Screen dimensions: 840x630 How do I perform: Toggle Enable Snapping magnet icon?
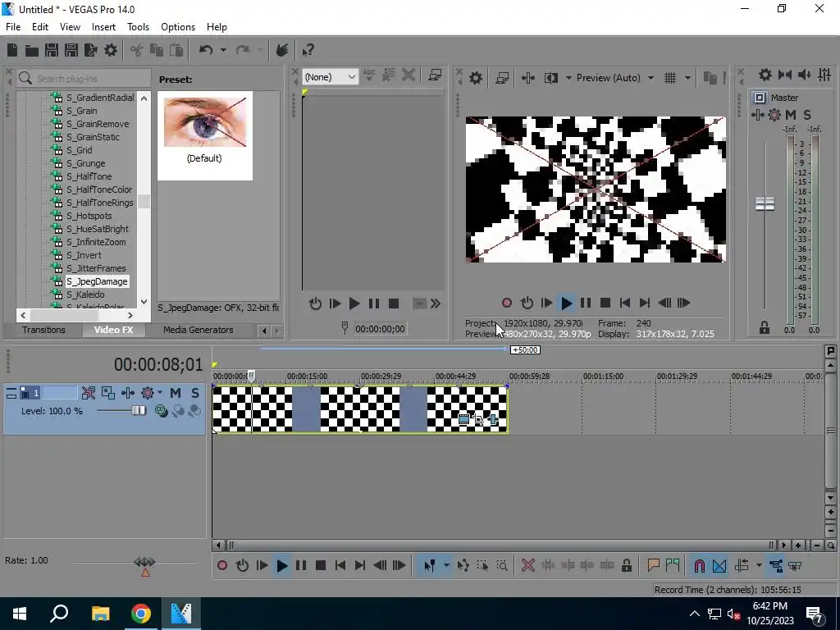point(699,566)
